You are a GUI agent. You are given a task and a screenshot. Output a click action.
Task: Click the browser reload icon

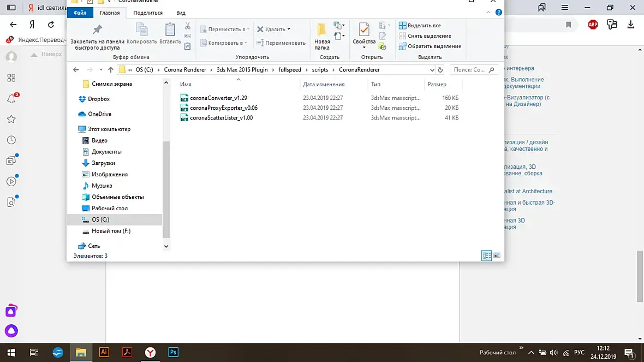[51, 25]
